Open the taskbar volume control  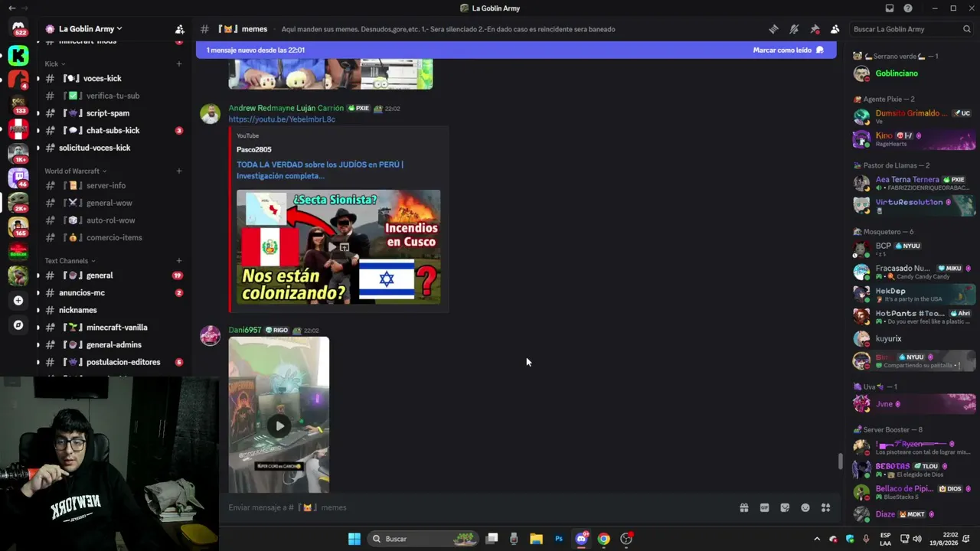[x=917, y=539]
